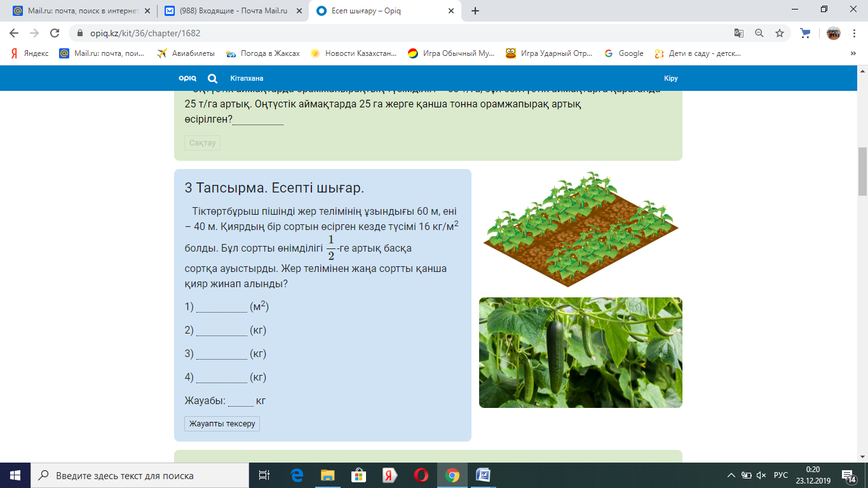The height and width of the screenshot is (488, 868).
Task: Click the cucumber photo
Action: [581, 353]
